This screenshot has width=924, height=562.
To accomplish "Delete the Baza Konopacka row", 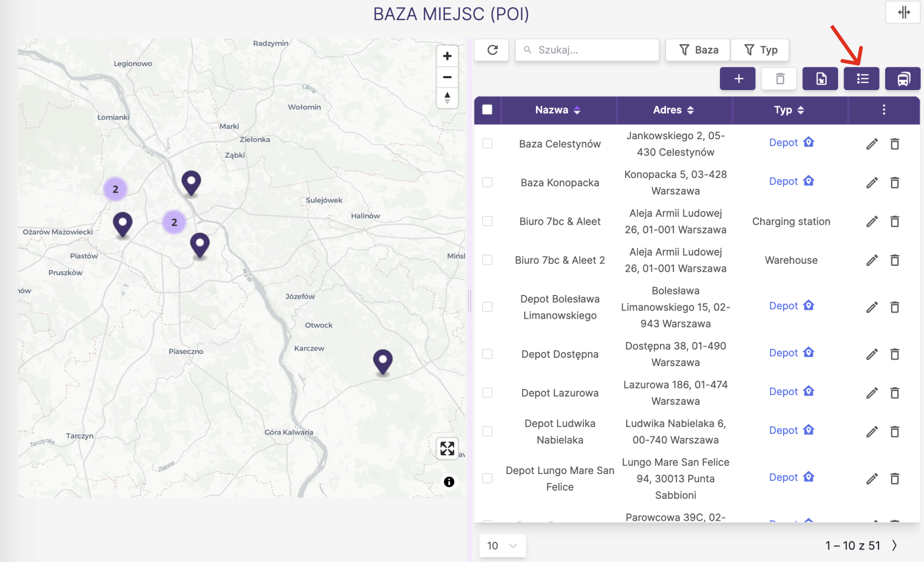I will click(894, 183).
